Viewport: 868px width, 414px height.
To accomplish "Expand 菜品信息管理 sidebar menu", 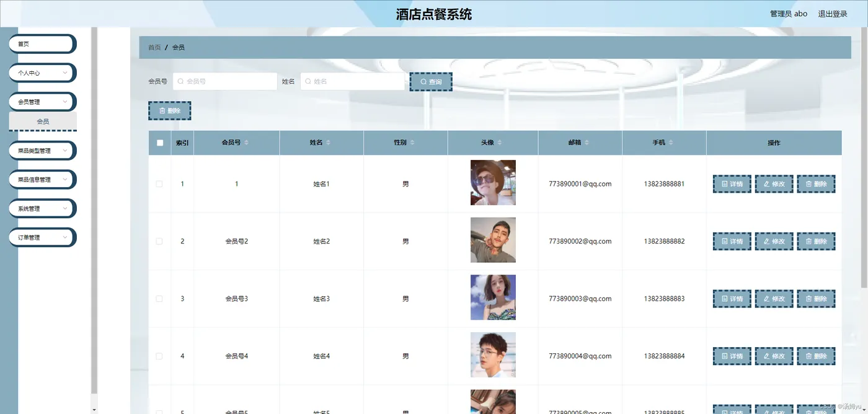I will click(x=42, y=179).
